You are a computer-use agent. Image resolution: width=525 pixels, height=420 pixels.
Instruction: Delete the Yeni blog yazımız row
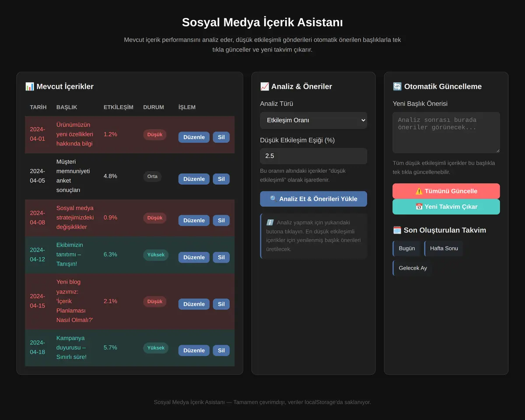tap(221, 304)
